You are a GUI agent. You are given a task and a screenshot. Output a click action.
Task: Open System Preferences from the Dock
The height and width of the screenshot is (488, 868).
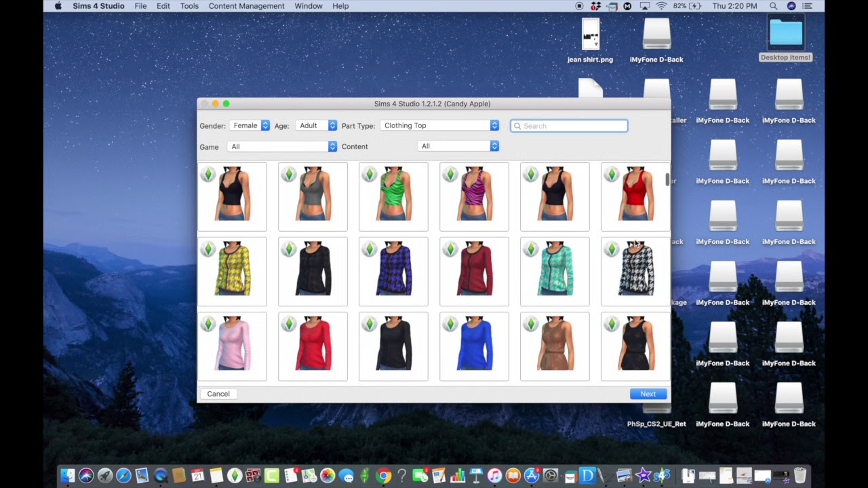[551, 475]
